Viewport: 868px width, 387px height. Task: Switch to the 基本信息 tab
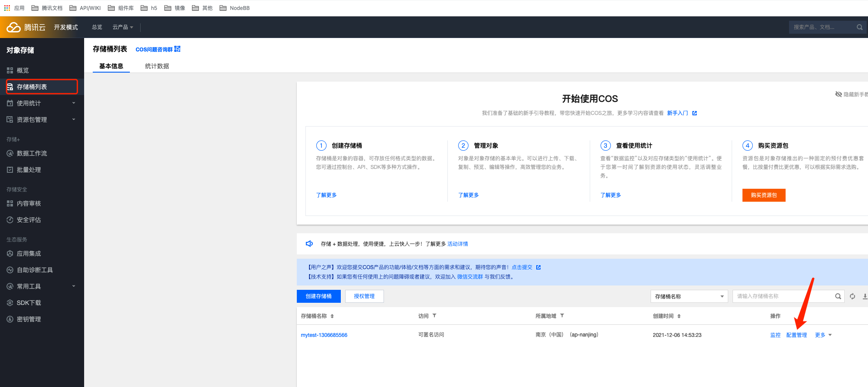(111, 66)
